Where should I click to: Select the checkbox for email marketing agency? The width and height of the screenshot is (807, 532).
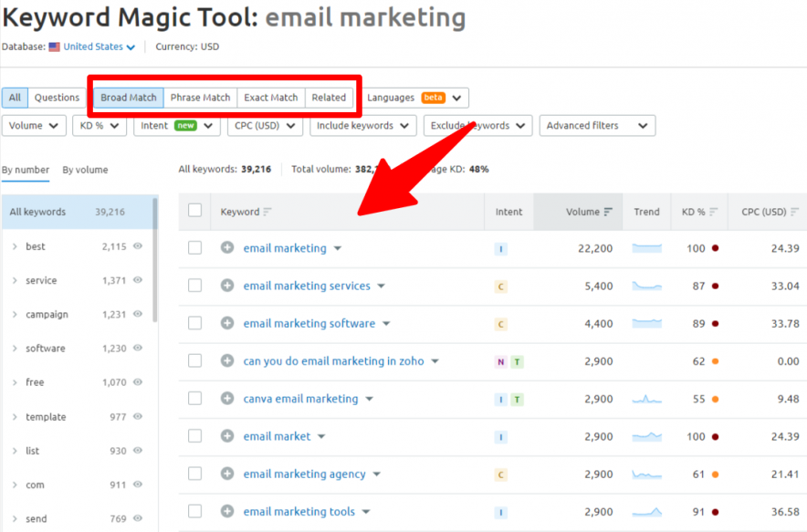click(x=194, y=474)
